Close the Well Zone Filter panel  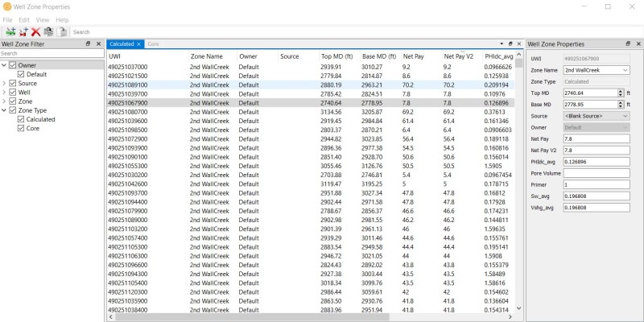point(98,44)
